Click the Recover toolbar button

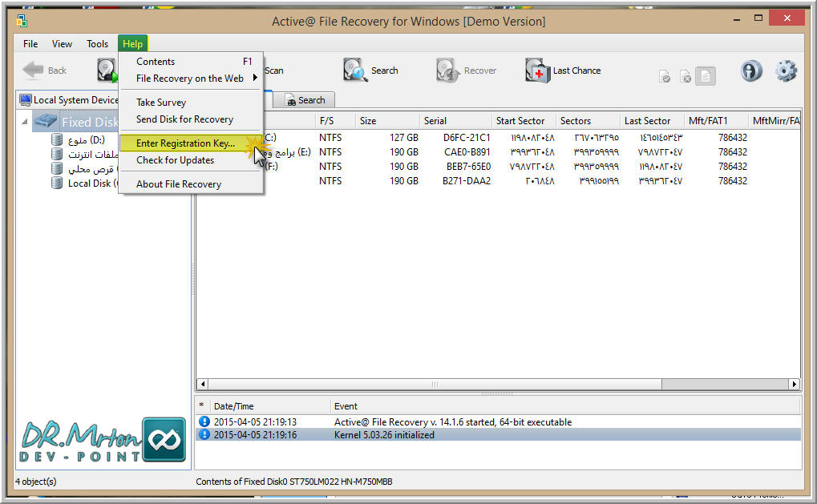467,71
